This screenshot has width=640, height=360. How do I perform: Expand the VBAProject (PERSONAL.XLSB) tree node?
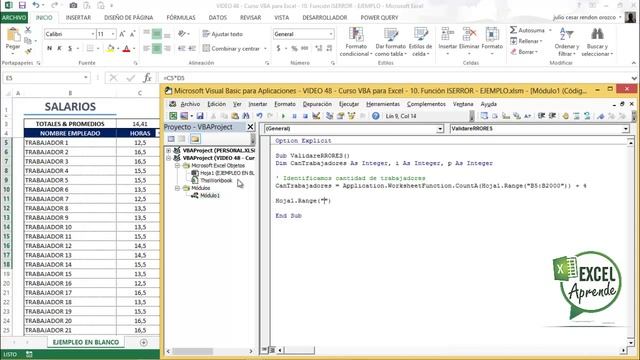pyautogui.click(x=169, y=150)
